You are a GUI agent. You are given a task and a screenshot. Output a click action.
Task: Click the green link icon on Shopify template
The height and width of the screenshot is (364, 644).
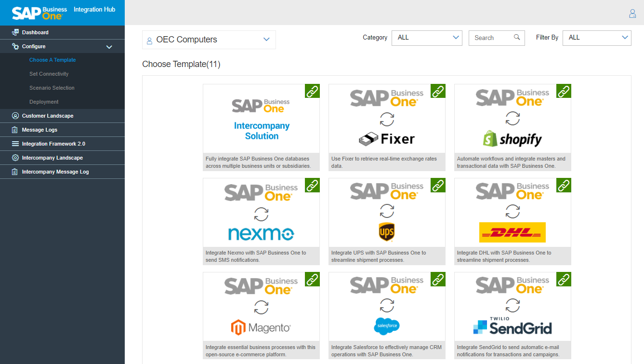564,91
